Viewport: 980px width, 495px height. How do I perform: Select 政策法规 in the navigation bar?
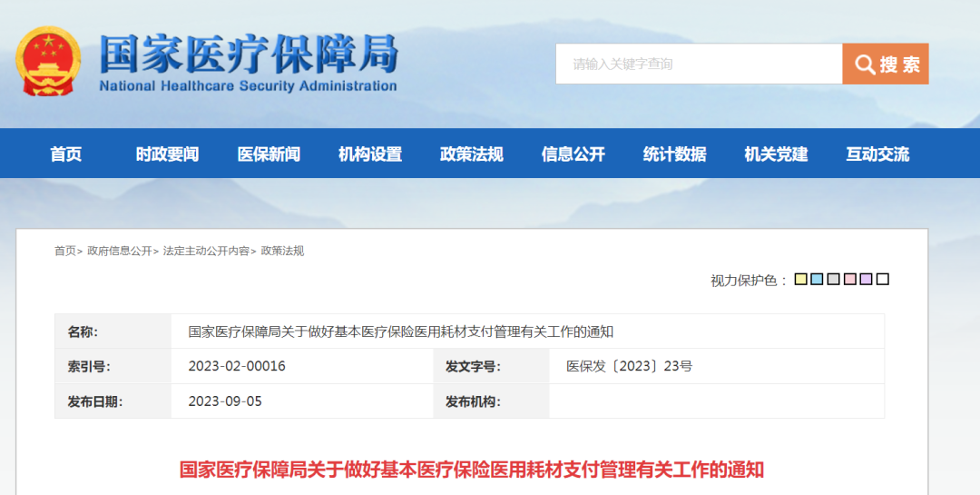[471, 153]
